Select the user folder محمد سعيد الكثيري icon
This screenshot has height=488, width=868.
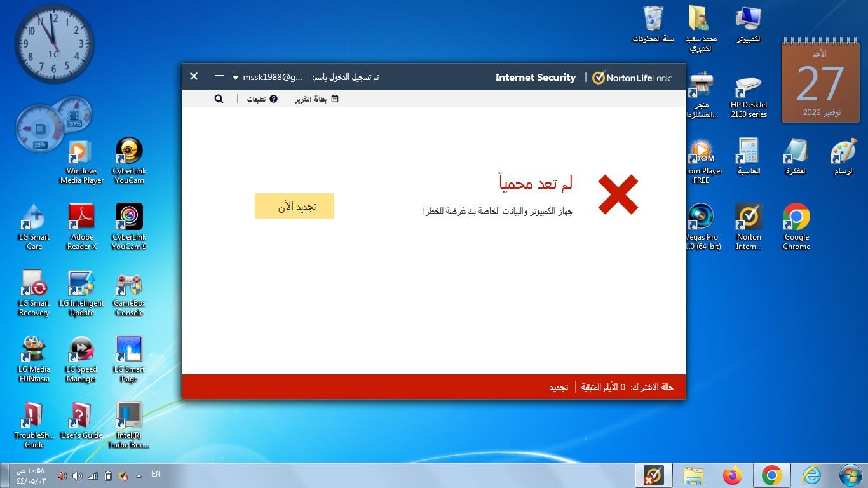coord(701,29)
